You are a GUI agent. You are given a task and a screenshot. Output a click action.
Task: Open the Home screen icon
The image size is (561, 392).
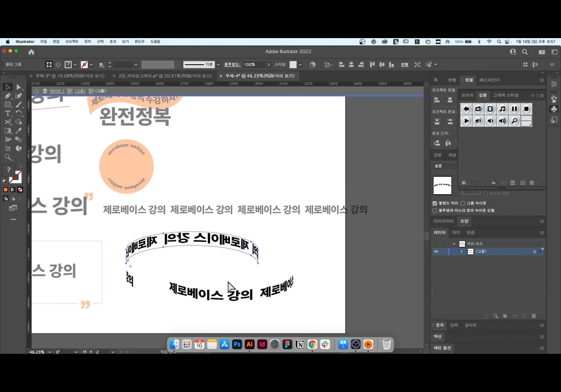[31, 52]
